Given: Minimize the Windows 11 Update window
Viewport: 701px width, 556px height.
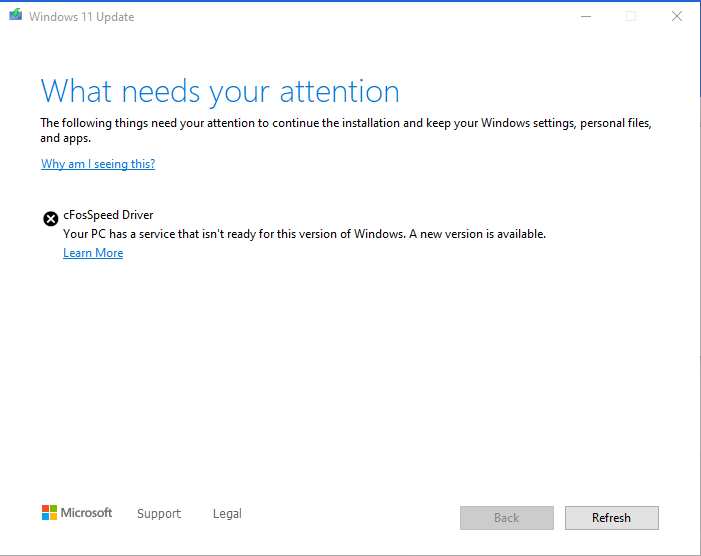Looking at the screenshot, I should click(584, 16).
